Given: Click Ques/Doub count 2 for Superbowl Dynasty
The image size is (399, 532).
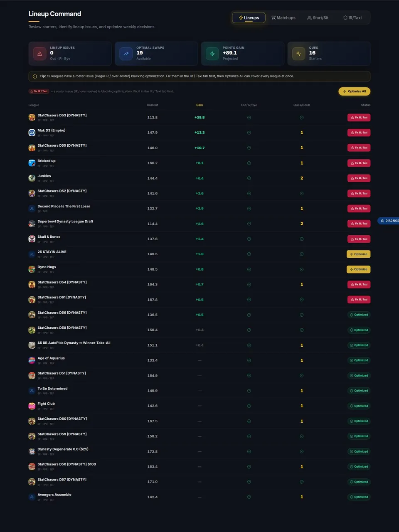Looking at the screenshot, I should 302,224.
